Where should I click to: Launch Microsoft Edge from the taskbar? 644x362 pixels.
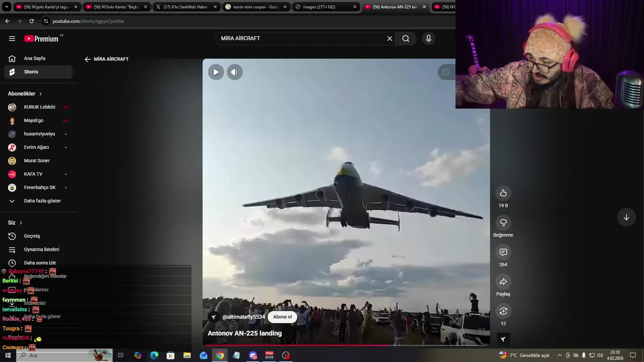click(x=154, y=355)
